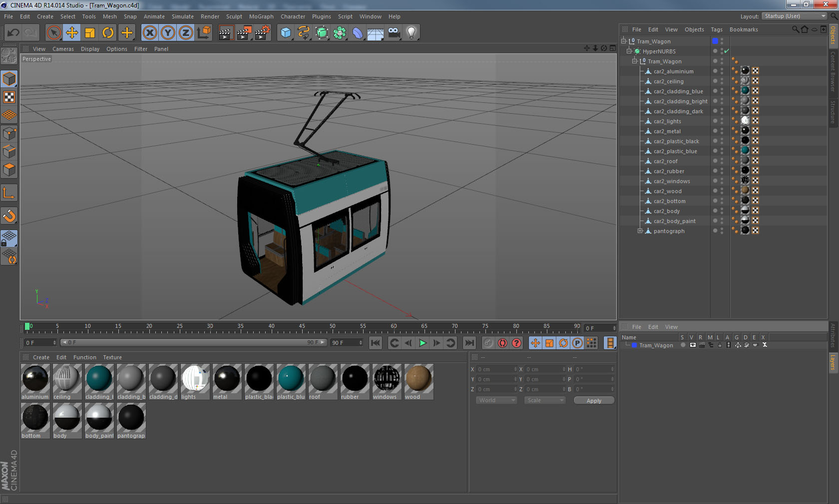Add a Camera object
The height and width of the screenshot is (504, 839).
(394, 33)
